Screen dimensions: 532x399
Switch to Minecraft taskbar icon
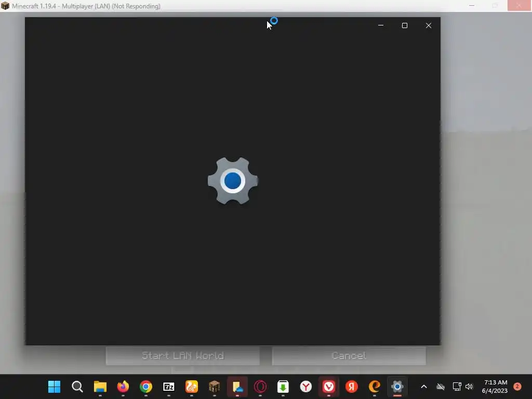point(215,387)
